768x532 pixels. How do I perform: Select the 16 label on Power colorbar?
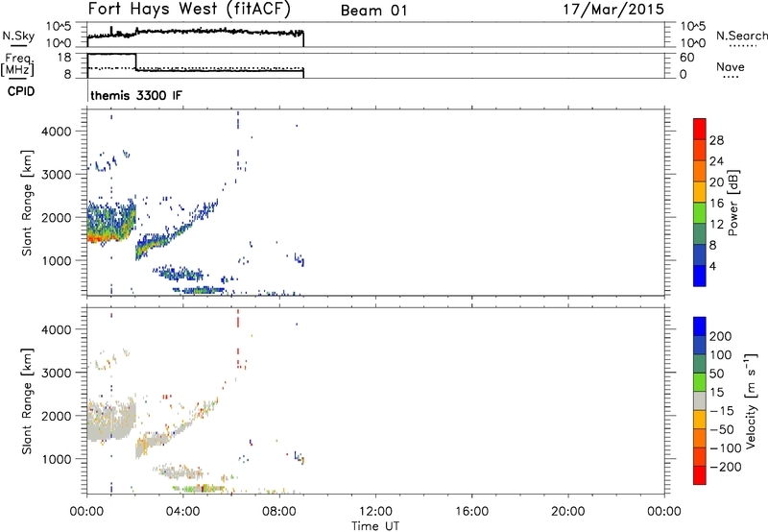tap(716, 204)
